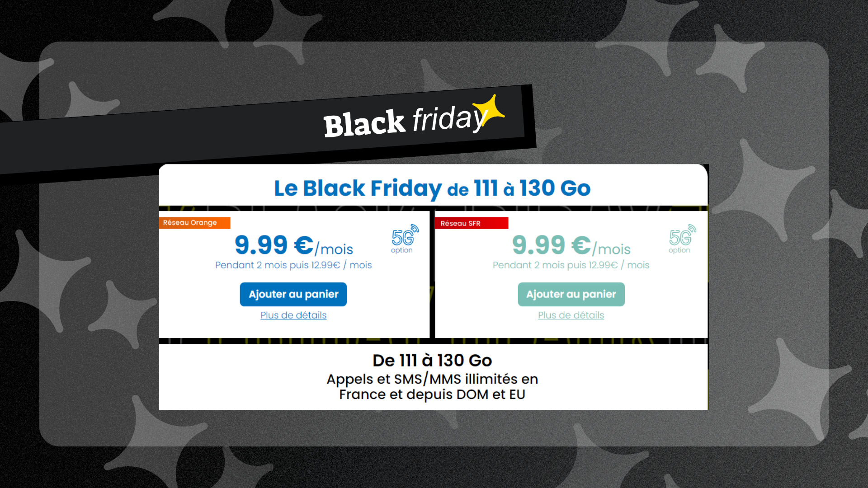
Task: Click the SFR plan 9.99 €/mois price
Action: 571,246
